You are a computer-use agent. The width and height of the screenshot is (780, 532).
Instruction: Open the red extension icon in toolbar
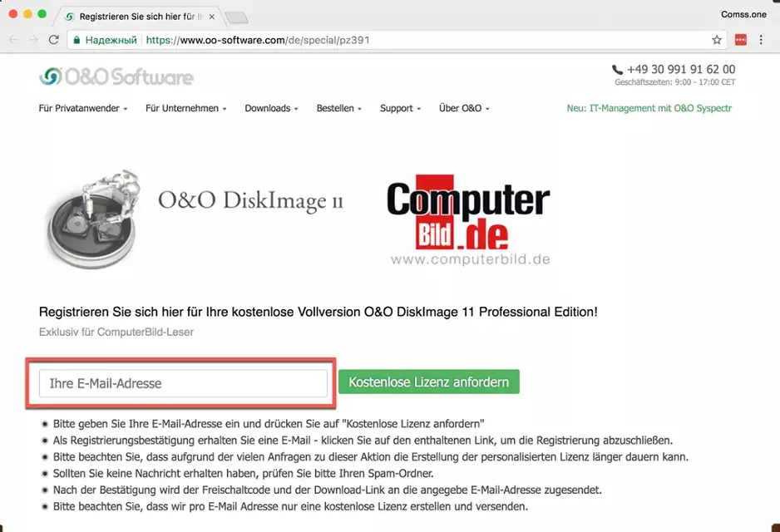[x=740, y=40]
